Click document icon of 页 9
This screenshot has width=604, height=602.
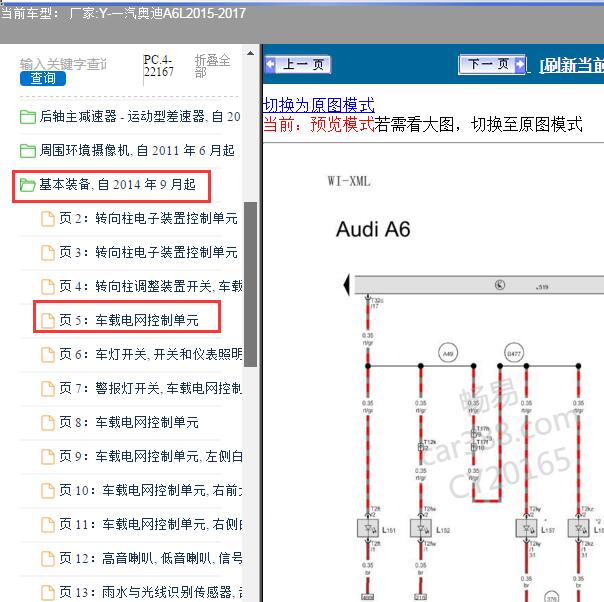48,456
